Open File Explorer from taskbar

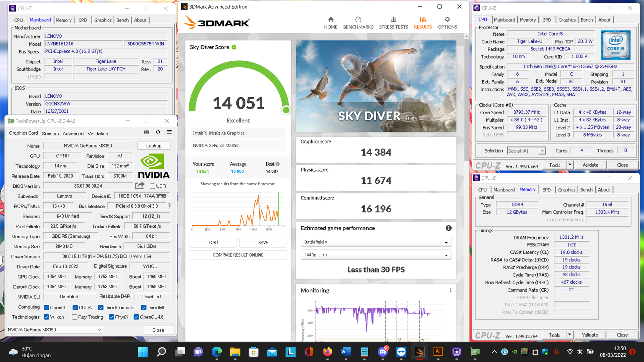coord(235,352)
